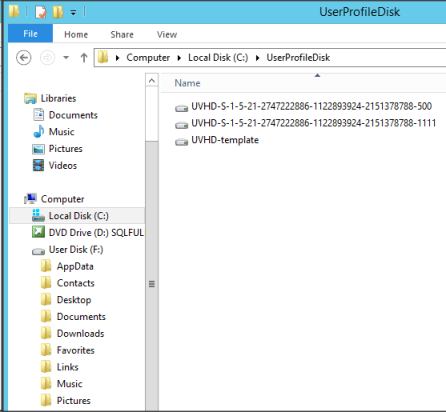Open DVD Drive (D:) in navigation pane

88,232
